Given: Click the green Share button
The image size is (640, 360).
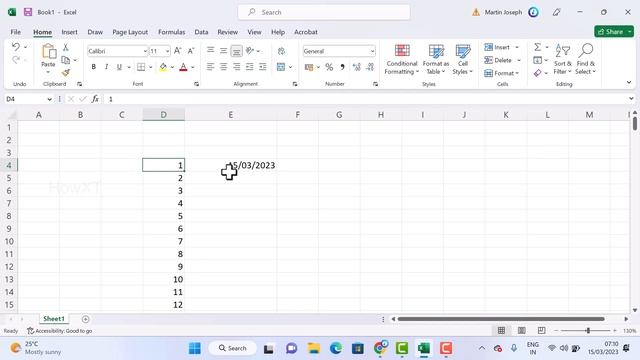Looking at the screenshot, I should 614,31.
